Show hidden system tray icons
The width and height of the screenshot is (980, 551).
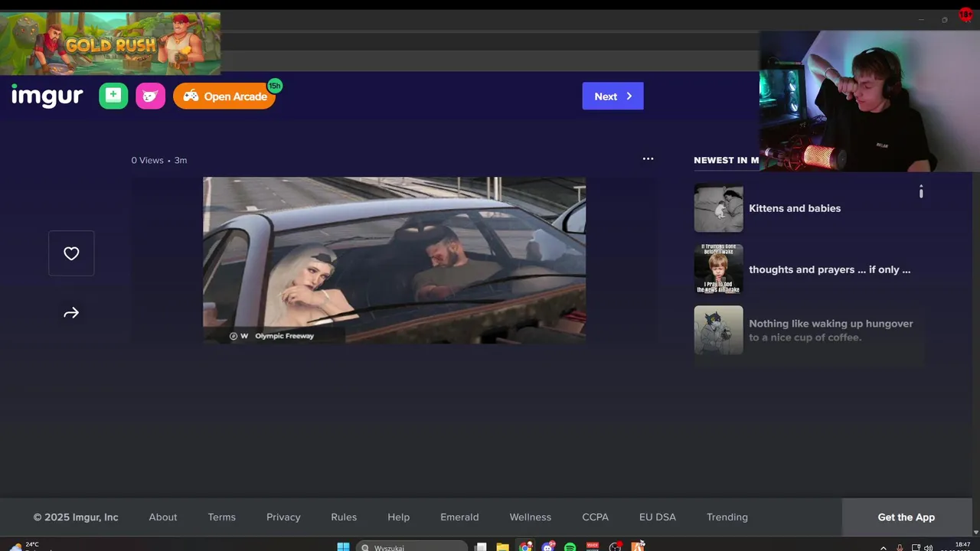(884, 547)
